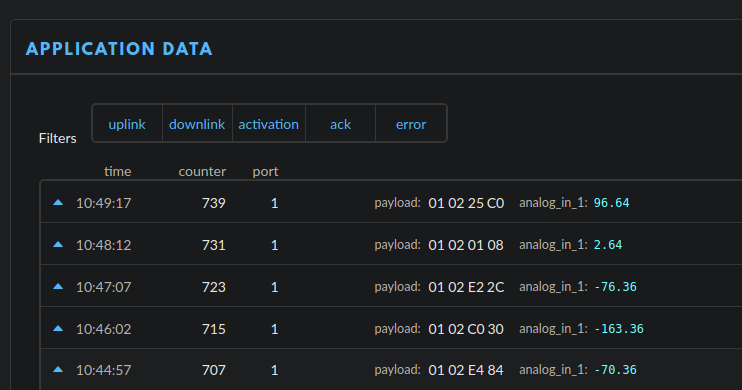Click the Application Data heading
The width and height of the screenshot is (742, 390).
click(119, 49)
